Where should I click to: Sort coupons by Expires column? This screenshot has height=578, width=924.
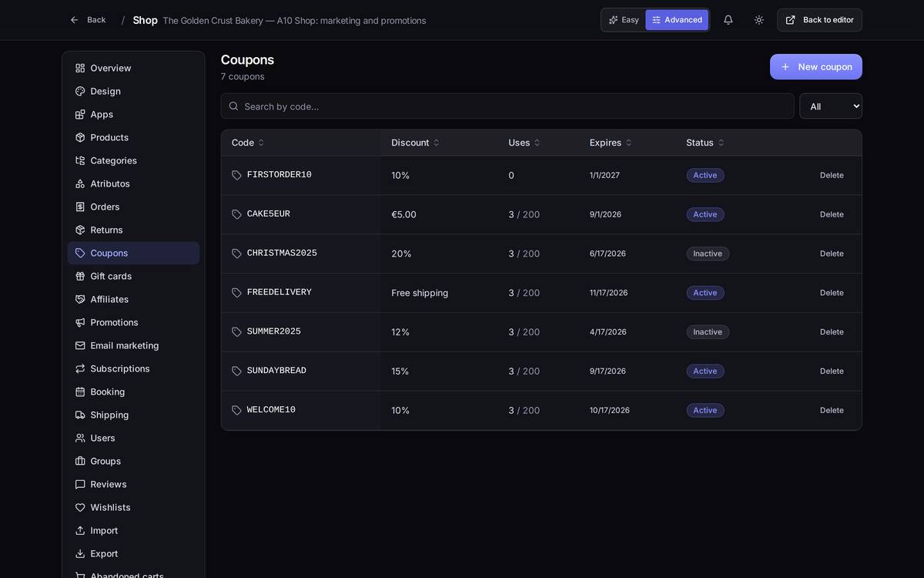611,143
